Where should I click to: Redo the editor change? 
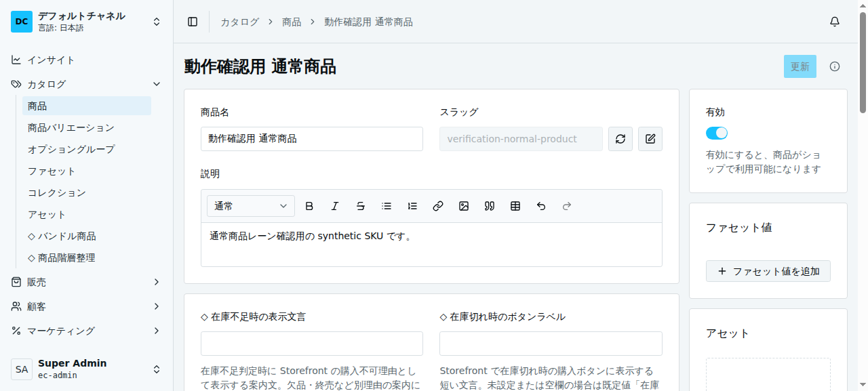567,206
